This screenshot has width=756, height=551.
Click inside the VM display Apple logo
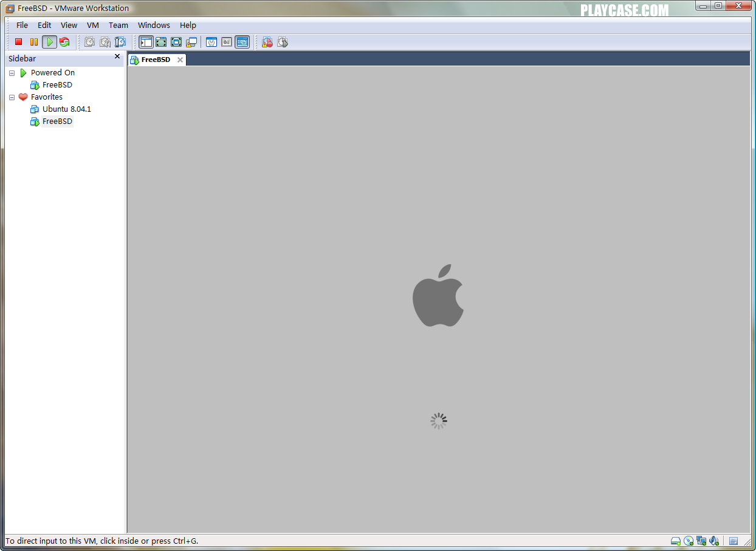(x=438, y=295)
